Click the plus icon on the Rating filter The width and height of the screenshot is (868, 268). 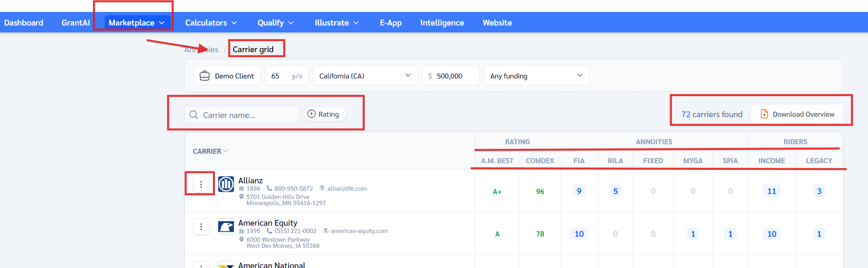312,114
